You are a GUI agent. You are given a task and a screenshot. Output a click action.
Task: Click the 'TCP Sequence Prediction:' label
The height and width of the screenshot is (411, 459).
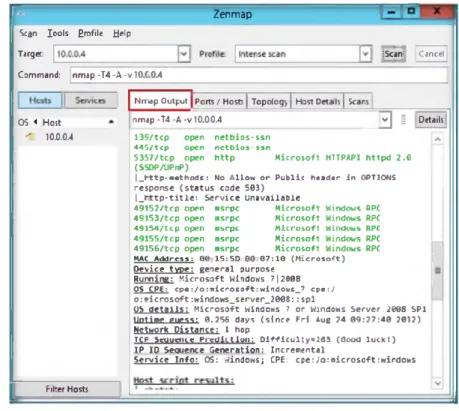pos(194,340)
